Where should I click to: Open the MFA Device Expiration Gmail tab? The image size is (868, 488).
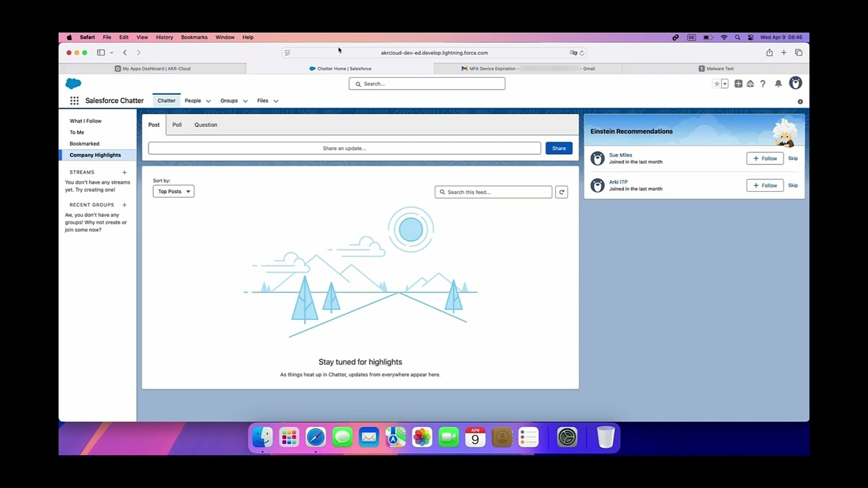click(528, 68)
